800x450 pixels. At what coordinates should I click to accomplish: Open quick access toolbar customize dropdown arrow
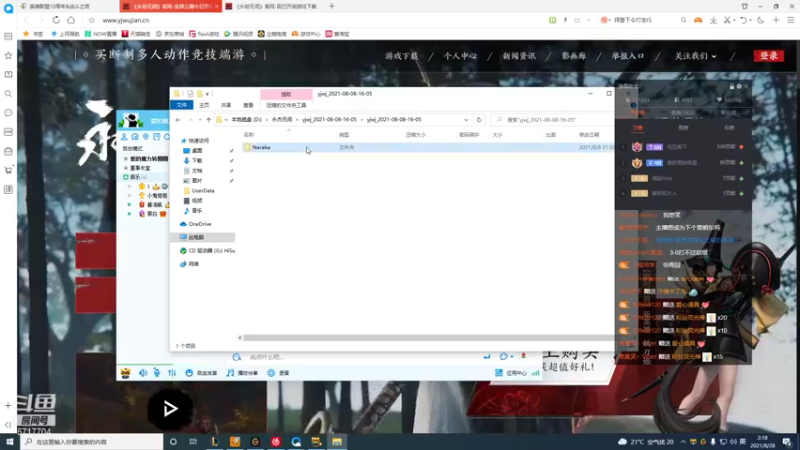click(207, 94)
